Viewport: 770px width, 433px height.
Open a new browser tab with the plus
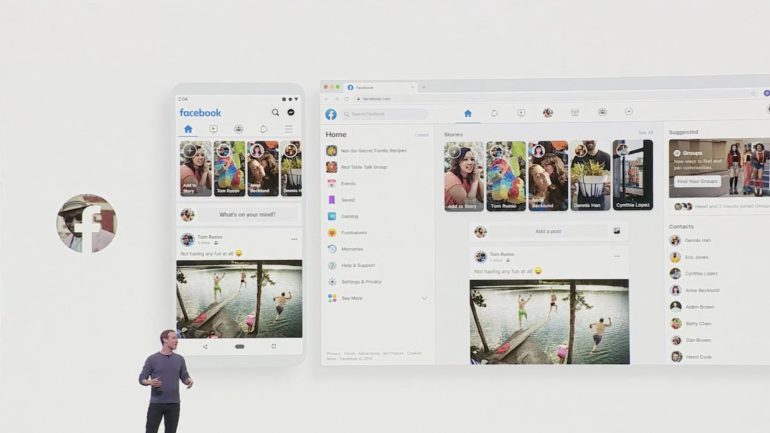[x=424, y=87]
